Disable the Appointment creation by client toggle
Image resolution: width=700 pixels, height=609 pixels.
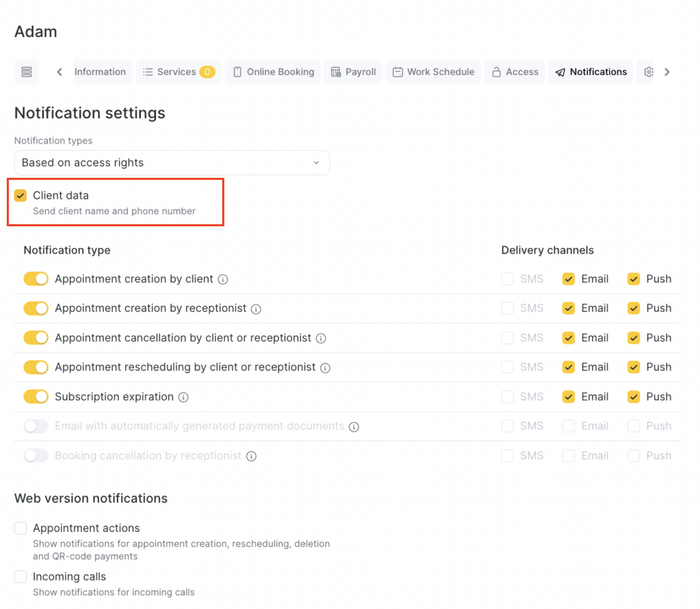click(36, 279)
